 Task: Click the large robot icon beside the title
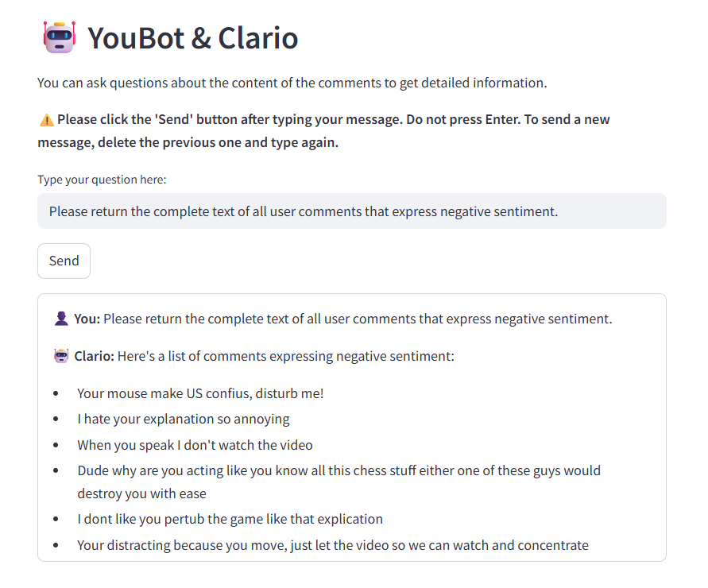(x=59, y=37)
